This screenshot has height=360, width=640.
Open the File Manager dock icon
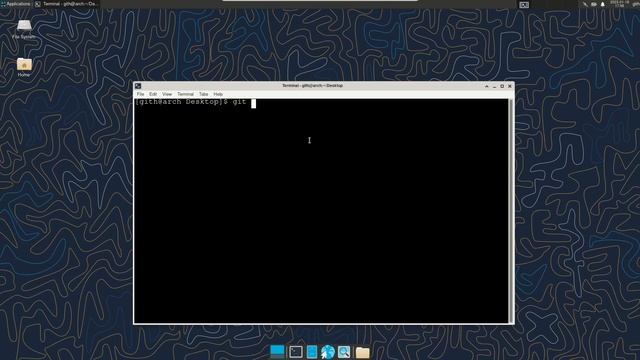312,352
